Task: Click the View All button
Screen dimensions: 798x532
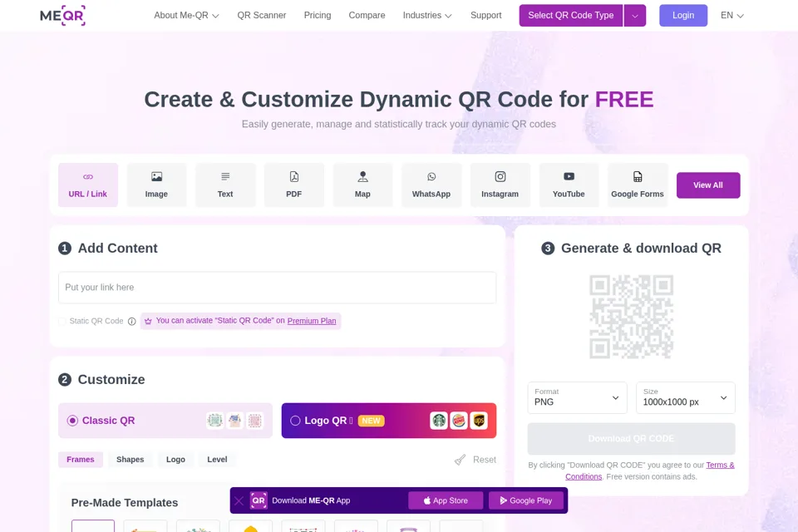Action: [708, 185]
